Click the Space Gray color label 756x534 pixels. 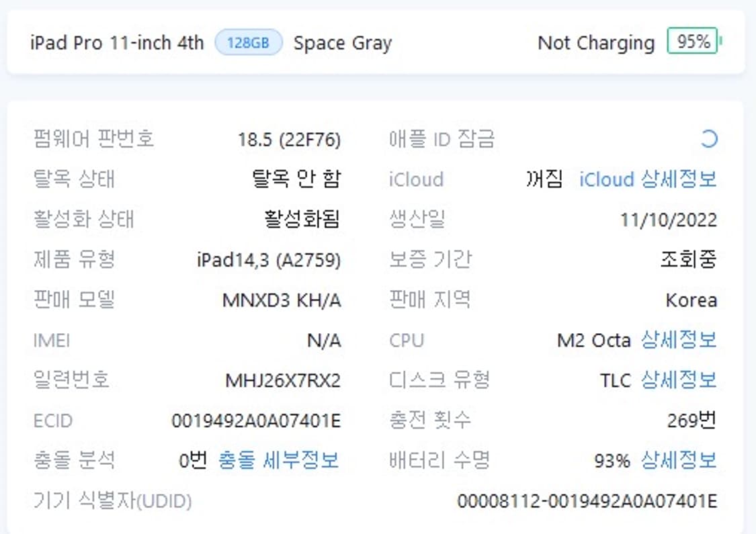(x=342, y=43)
